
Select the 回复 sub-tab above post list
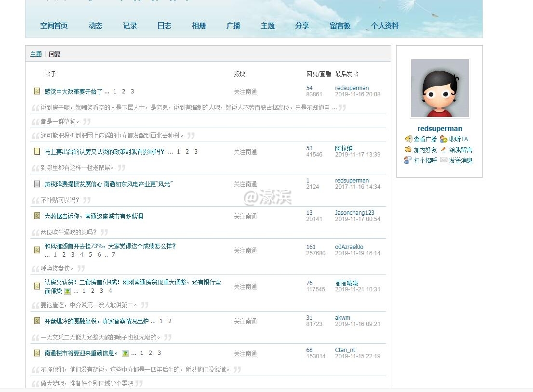click(54, 54)
